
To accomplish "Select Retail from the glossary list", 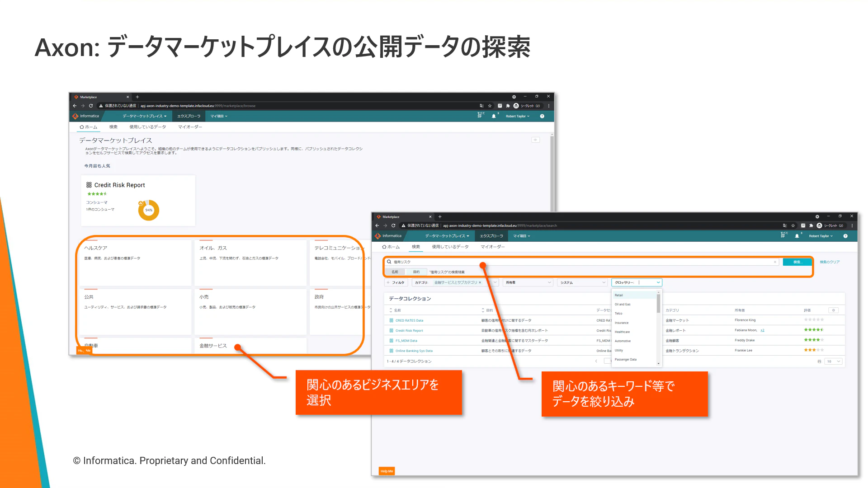I will tap(634, 295).
